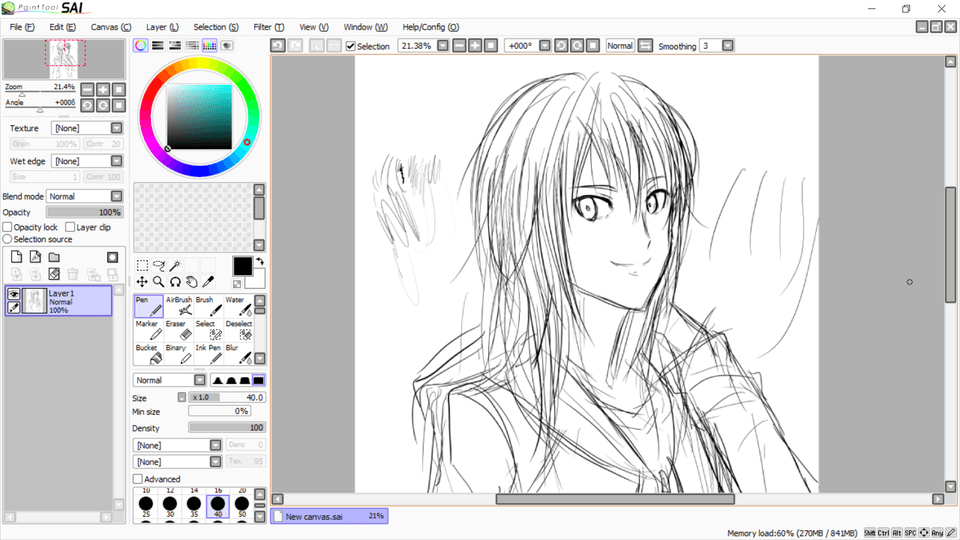Hide Layer1 using the eye icon
The width and height of the screenshot is (960, 540).
click(15, 294)
